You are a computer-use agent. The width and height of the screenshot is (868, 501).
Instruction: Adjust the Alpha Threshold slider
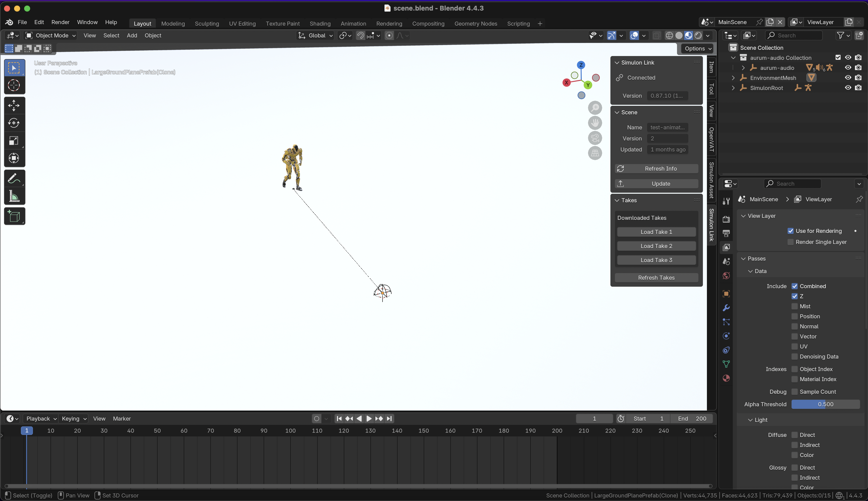click(x=825, y=404)
